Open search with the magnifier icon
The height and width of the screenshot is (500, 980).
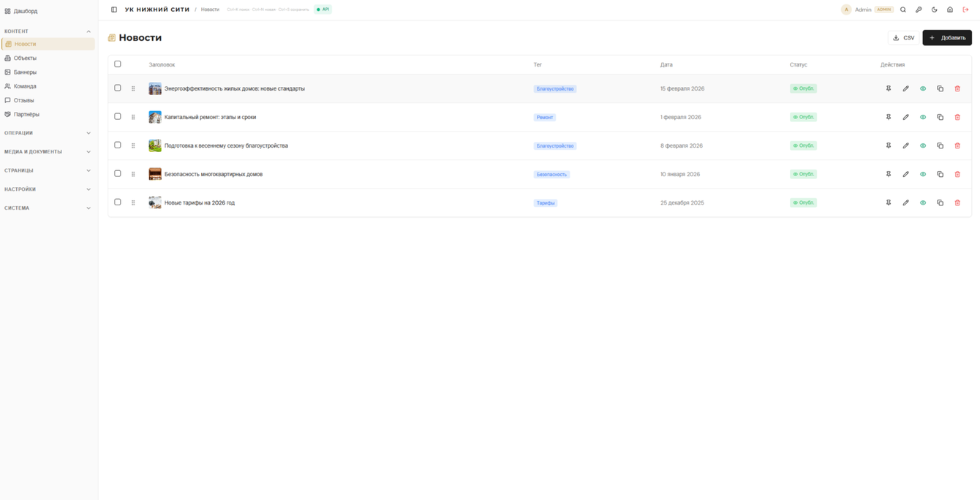[x=903, y=10]
